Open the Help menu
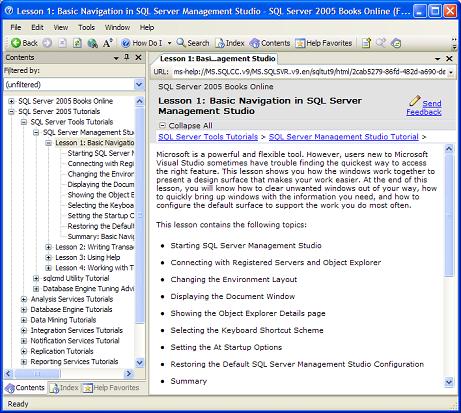Image resolution: width=461 pixels, height=413 pixels. [x=147, y=27]
